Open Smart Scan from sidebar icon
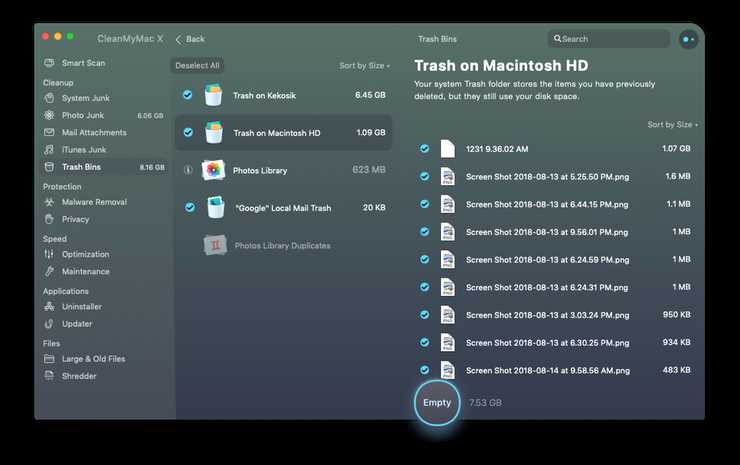This screenshot has width=740, height=465. [x=49, y=63]
